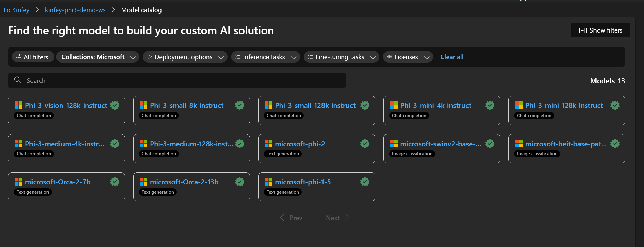Click Chat completion tag on Phi-3-vision-128k-instruct
The width and height of the screenshot is (644, 247).
(x=34, y=116)
